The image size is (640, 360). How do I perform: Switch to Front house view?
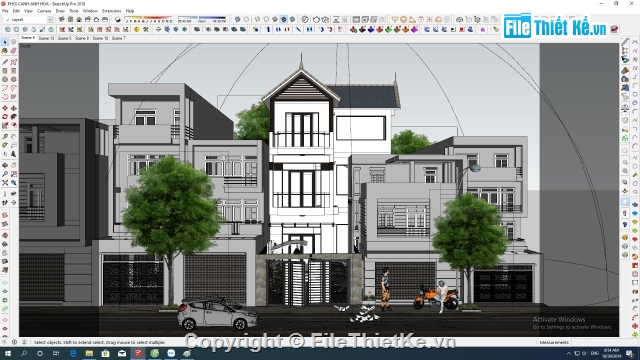[79, 20]
